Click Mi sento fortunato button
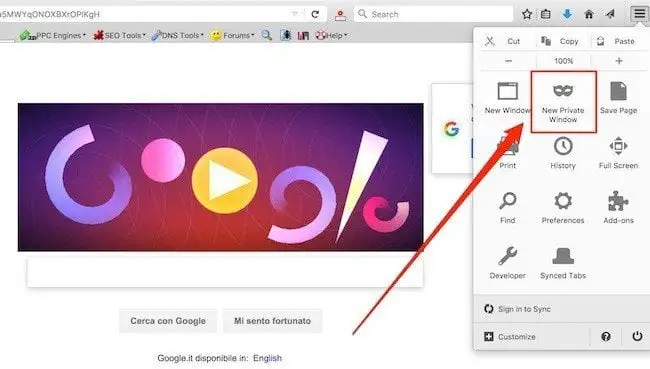 272,321
